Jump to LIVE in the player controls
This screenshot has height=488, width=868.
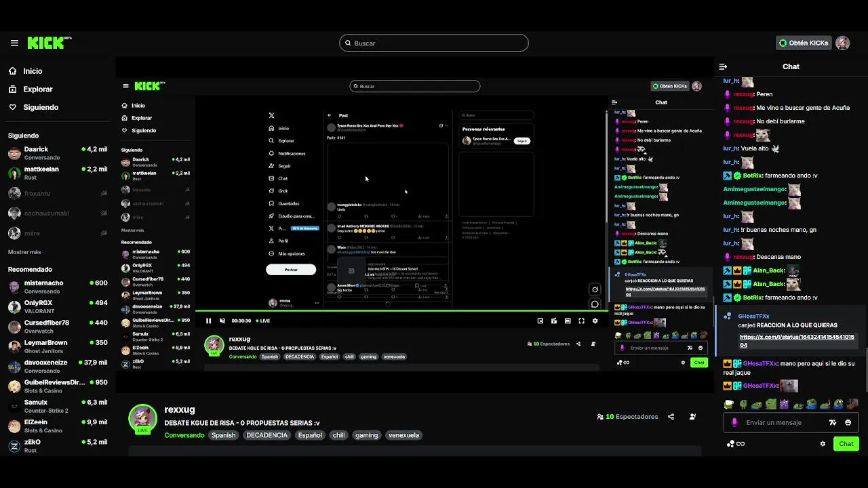click(263, 321)
